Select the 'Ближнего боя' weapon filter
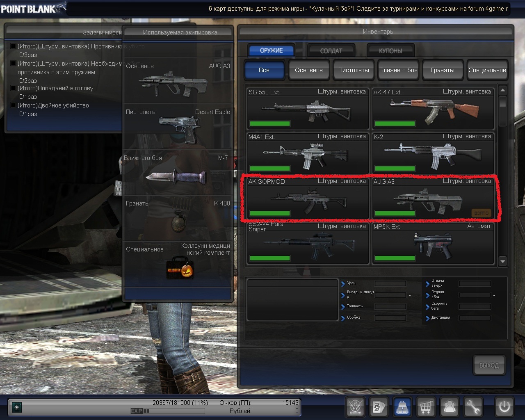 pos(398,70)
